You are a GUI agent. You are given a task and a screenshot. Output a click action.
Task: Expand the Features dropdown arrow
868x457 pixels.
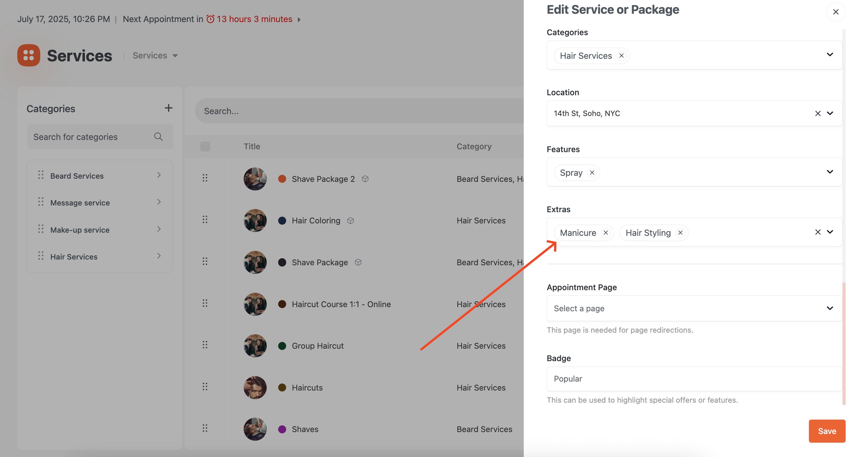point(830,172)
